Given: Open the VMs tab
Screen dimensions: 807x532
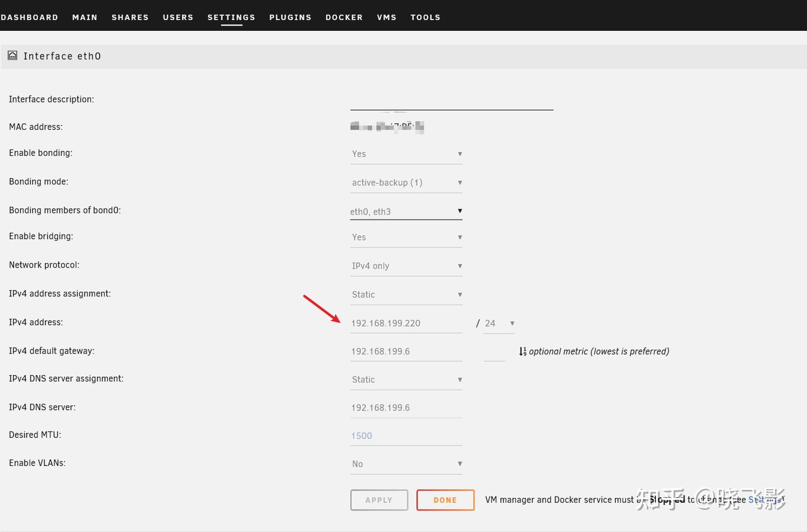Looking at the screenshot, I should (387, 17).
